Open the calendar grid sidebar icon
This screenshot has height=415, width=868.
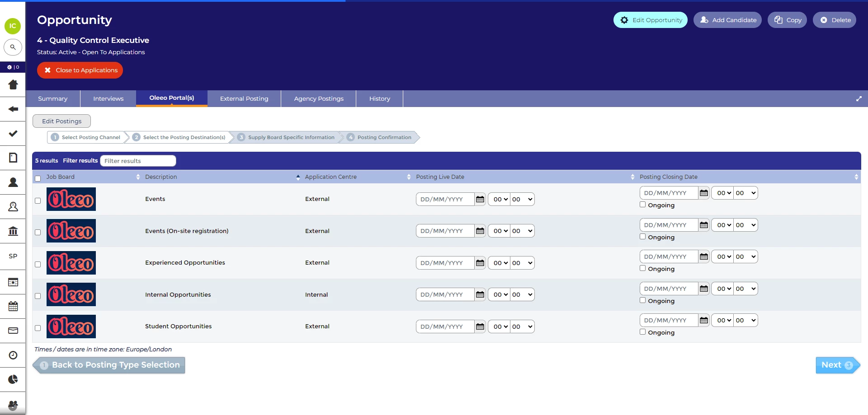pyautogui.click(x=13, y=306)
